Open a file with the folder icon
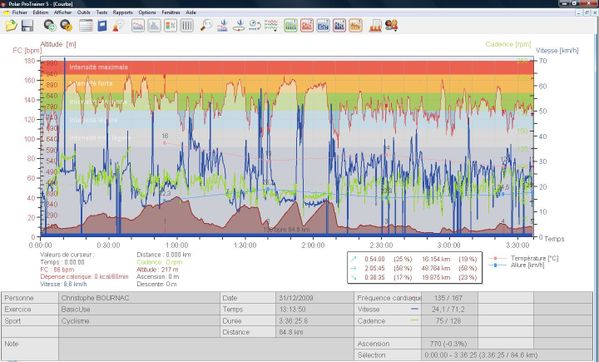599x362 pixels. 11,26
